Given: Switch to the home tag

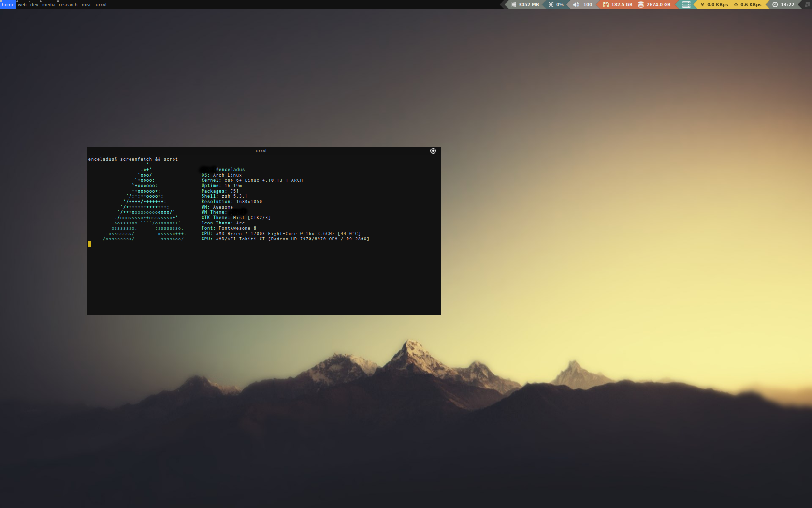Looking at the screenshot, I should (x=8, y=5).
